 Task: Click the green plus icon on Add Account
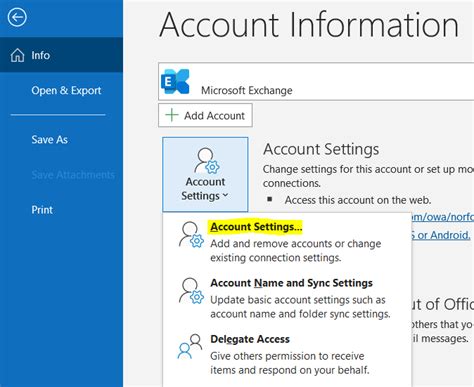tap(172, 115)
